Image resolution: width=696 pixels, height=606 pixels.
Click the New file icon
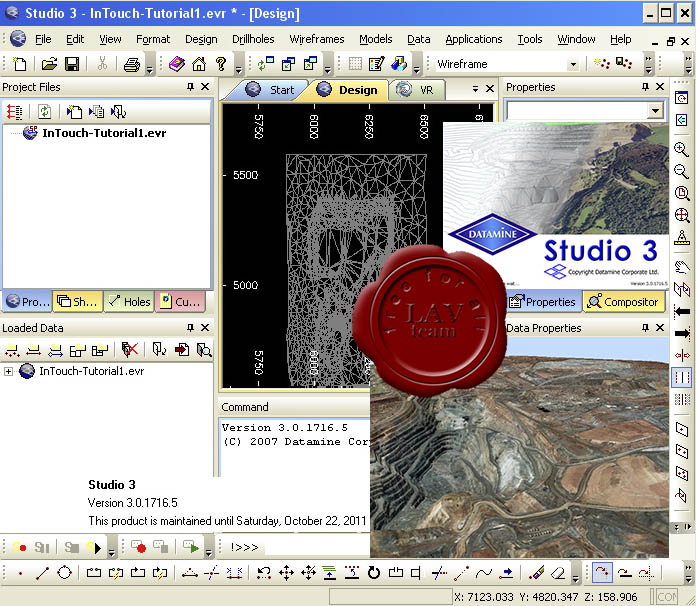coord(19,64)
